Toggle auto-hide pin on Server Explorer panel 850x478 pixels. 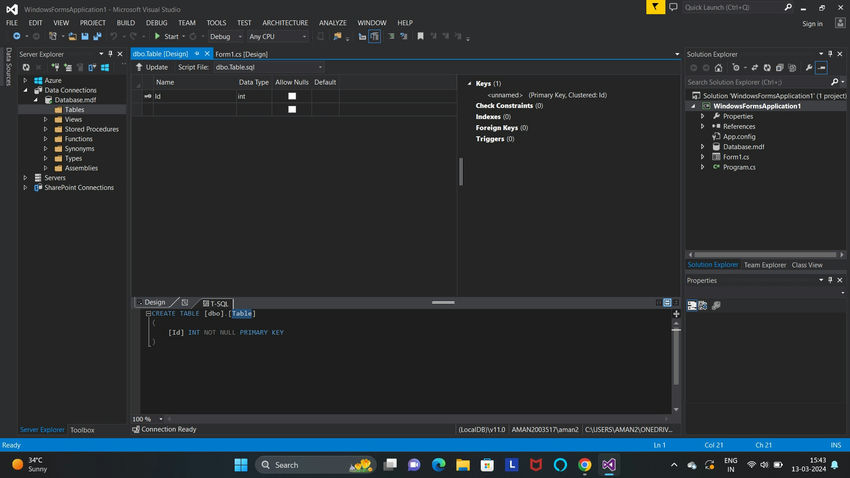click(109, 54)
